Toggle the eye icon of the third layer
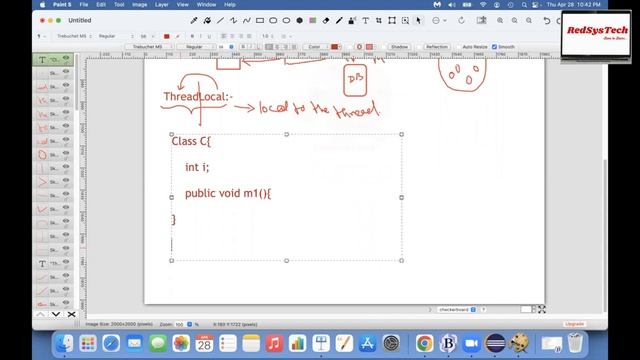The height and width of the screenshot is (360, 640). pos(66,85)
